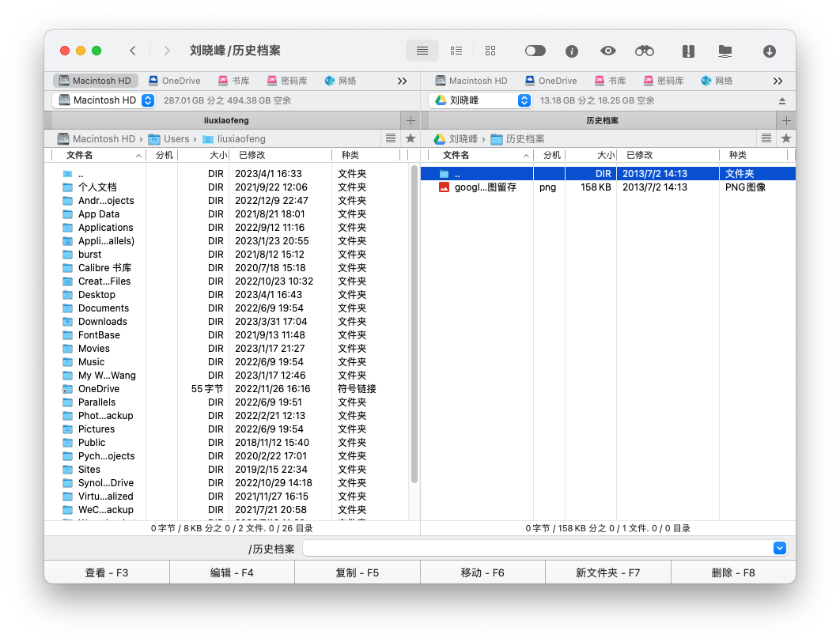This screenshot has width=840, height=642.
Task: Open the right 刘晓峰 drive dropdown
Action: (481, 100)
